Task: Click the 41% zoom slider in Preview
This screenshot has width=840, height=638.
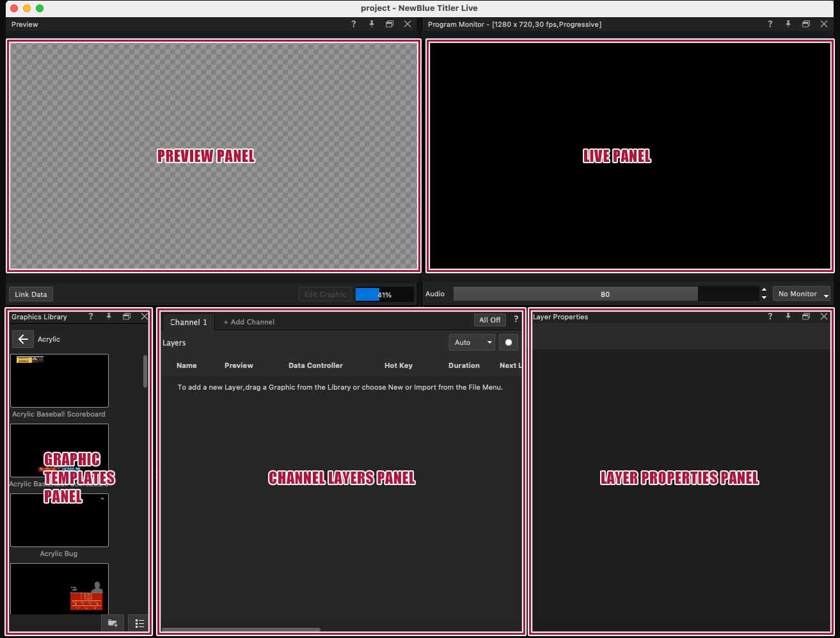Action: coord(384,294)
